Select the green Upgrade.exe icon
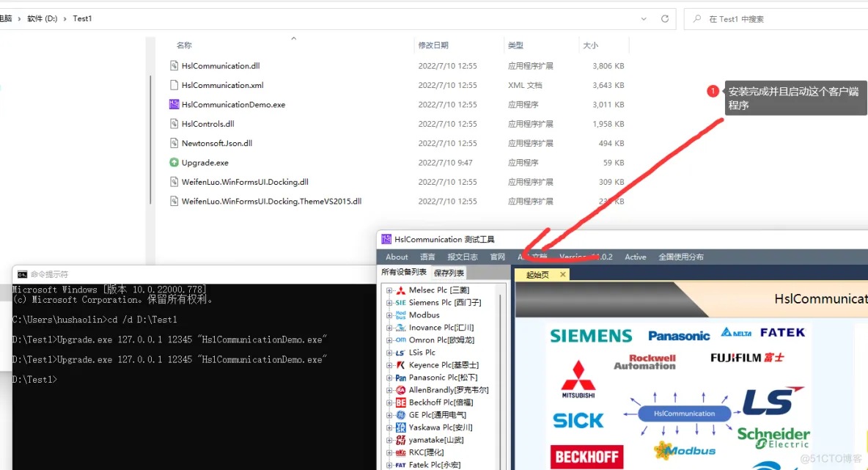Image resolution: width=868 pixels, height=470 pixels. click(174, 163)
